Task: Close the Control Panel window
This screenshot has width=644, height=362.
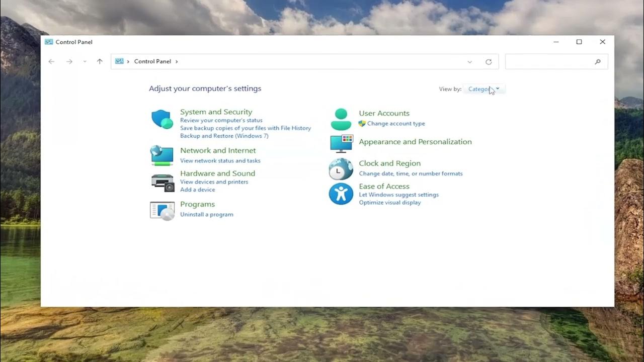Action: [602, 42]
